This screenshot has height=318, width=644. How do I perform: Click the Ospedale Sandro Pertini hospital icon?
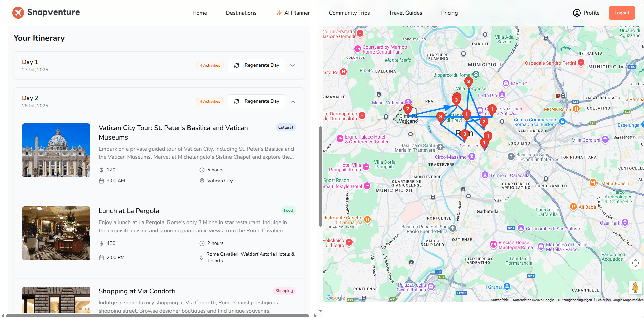pyautogui.click(x=581, y=62)
